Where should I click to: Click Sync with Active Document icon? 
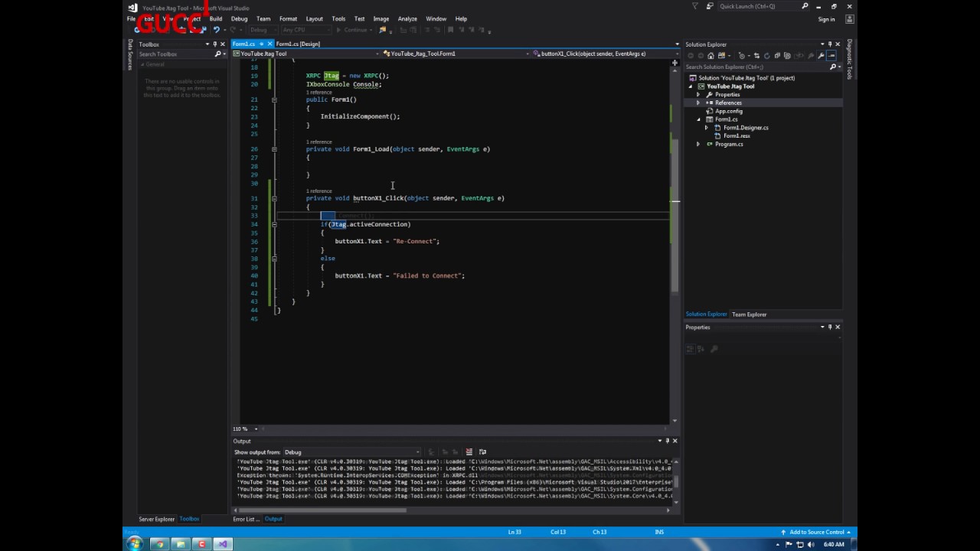click(756, 56)
